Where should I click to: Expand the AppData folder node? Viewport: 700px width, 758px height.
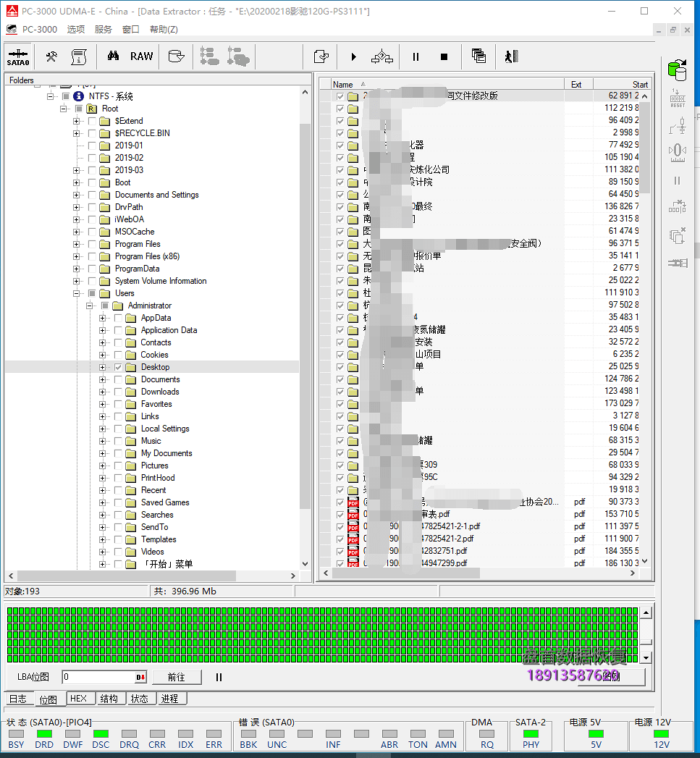tap(103, 318)
